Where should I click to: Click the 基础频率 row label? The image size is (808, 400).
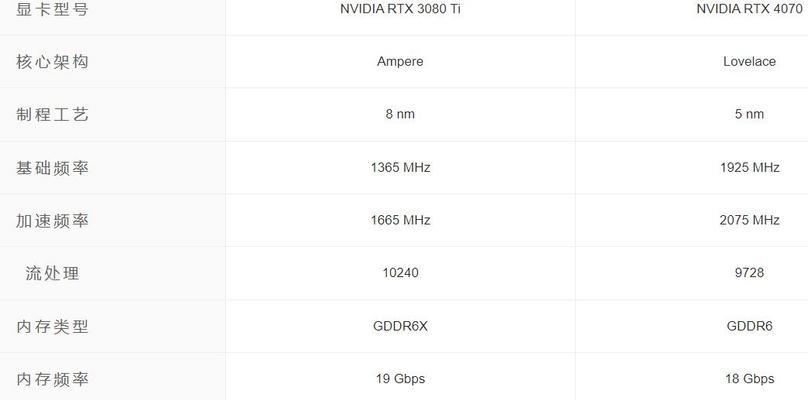click(52, 168)
